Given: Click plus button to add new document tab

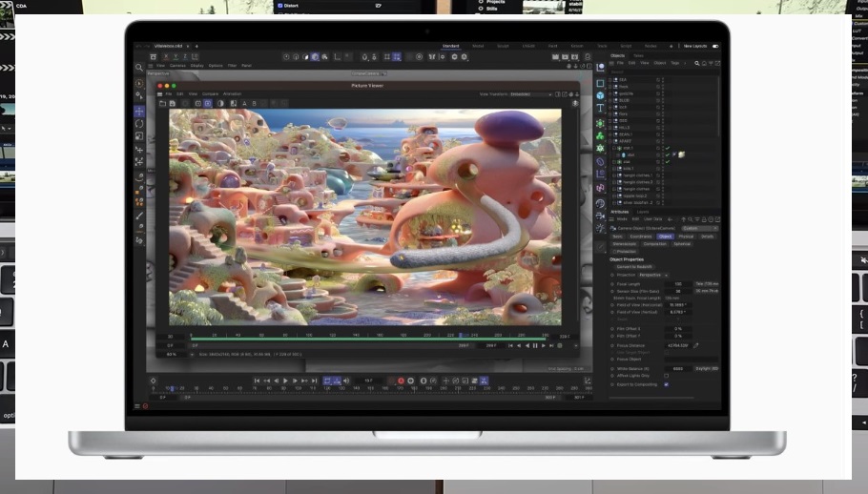Looking at the screenshot, I should coord(196,46).
